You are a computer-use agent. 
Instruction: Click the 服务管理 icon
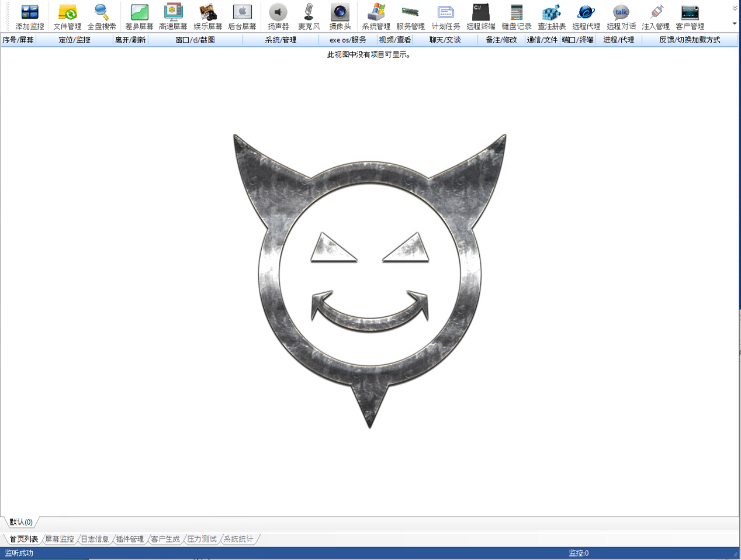click(x=410, y=17)
